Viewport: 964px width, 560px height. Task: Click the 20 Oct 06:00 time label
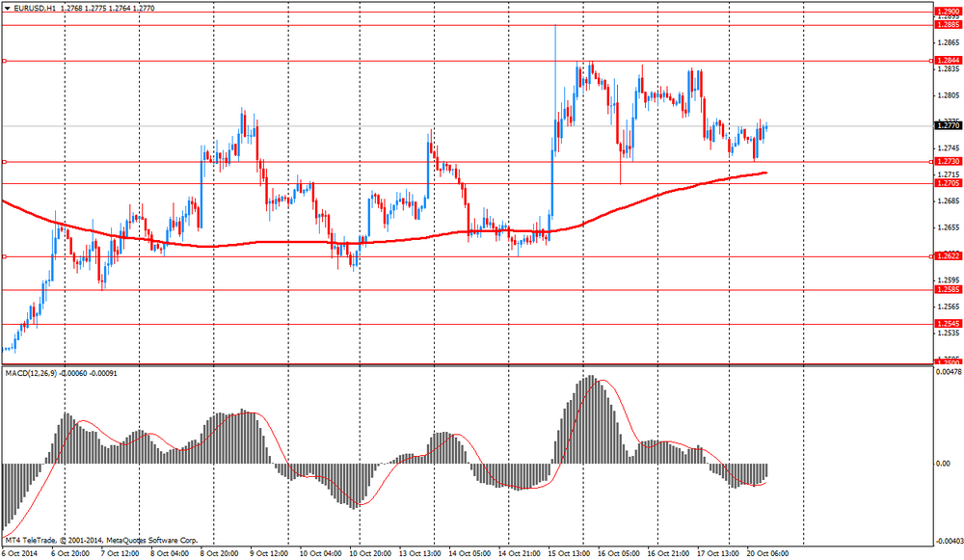click(x=767, y=553)
